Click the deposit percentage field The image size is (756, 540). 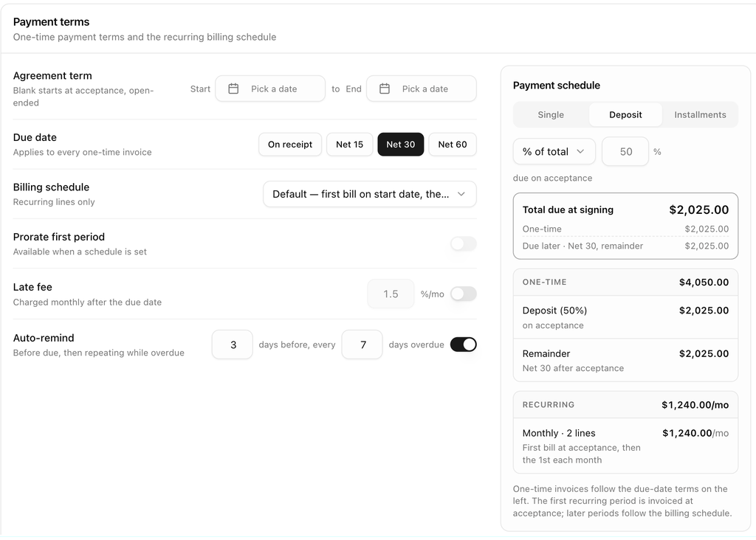[625, 152]
